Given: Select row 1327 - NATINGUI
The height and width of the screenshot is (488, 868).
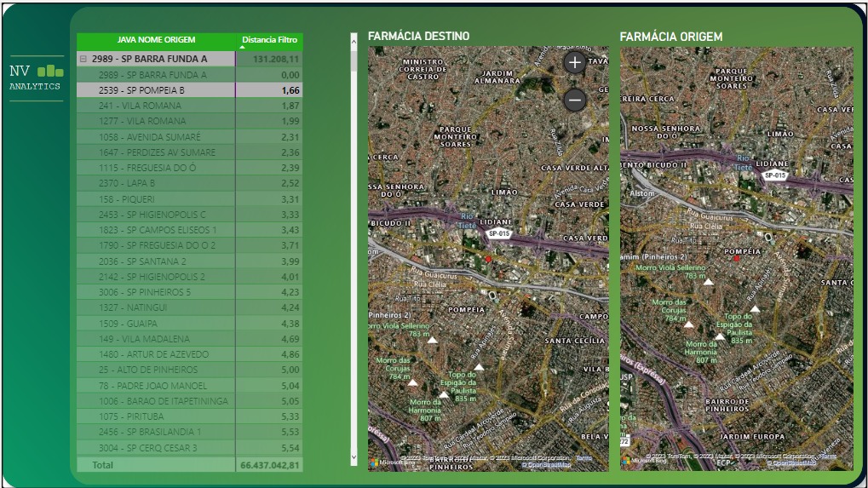Looking at the screenshot, I should (x=190, y=307).
